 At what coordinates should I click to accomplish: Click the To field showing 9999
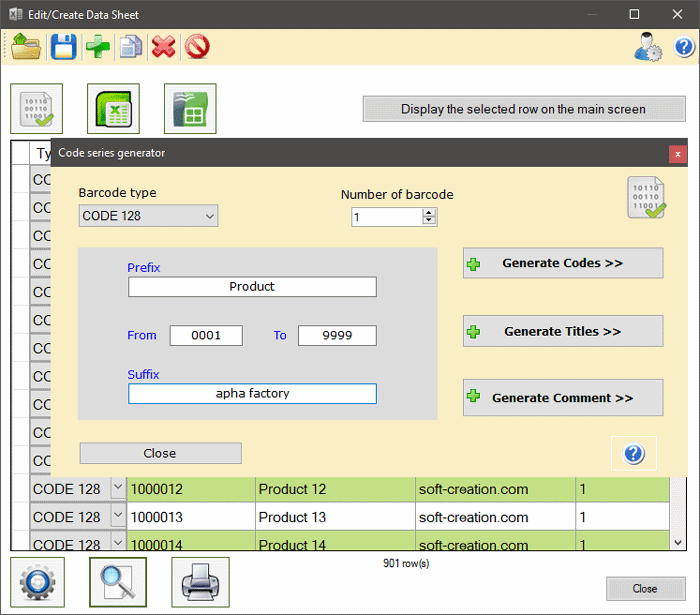tap(337, 335)
